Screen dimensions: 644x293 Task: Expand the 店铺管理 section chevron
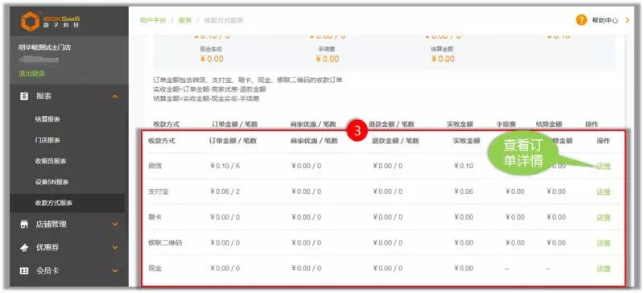[x=115, y=225]
